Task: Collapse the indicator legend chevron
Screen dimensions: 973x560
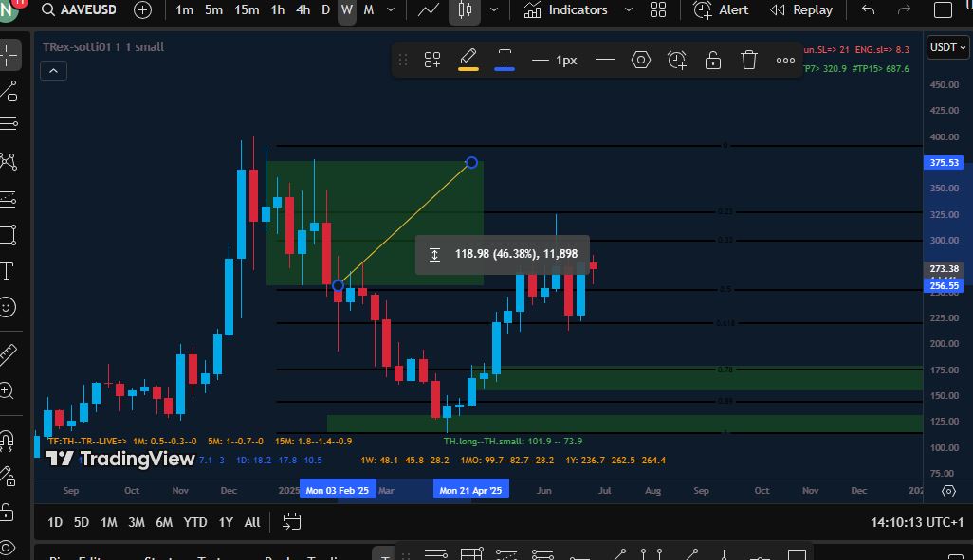Action: coord(53,71)
